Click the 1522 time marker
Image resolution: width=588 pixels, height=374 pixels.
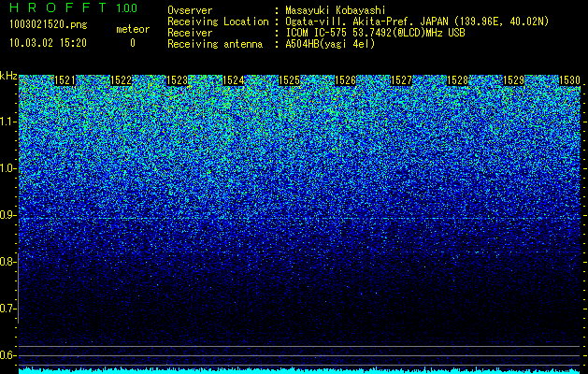click(121, 80)
